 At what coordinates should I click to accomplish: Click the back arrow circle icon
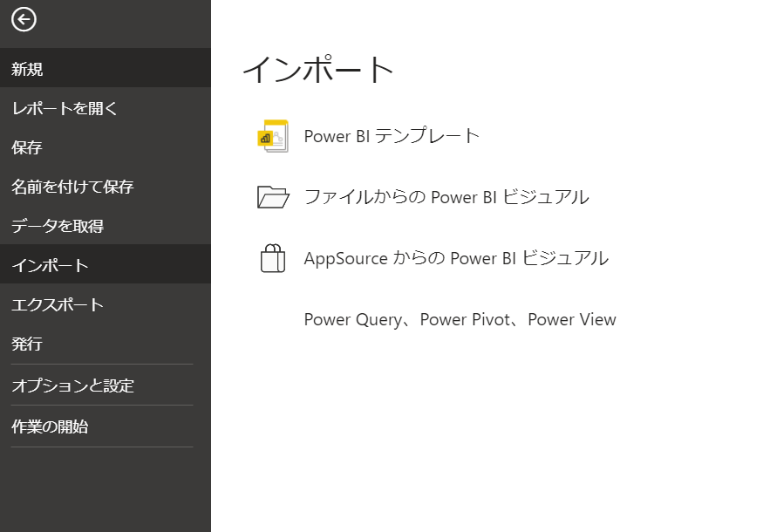(24, 20)
